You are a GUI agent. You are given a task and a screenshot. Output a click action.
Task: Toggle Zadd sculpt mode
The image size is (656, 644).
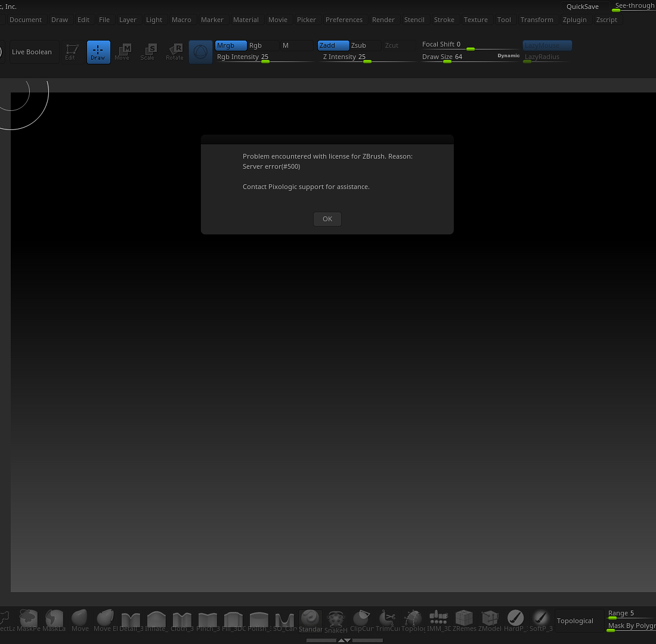click(333, 45)
